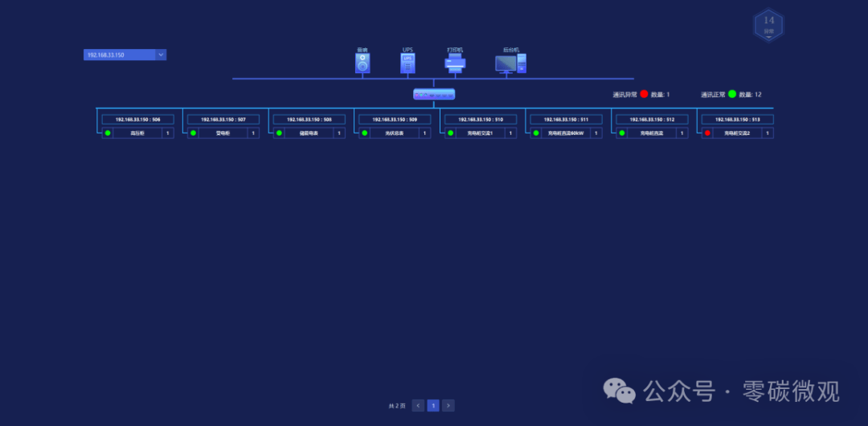
Task: Select the 192.168.33.150 : 506 port box
Action: tap(138, 119)
